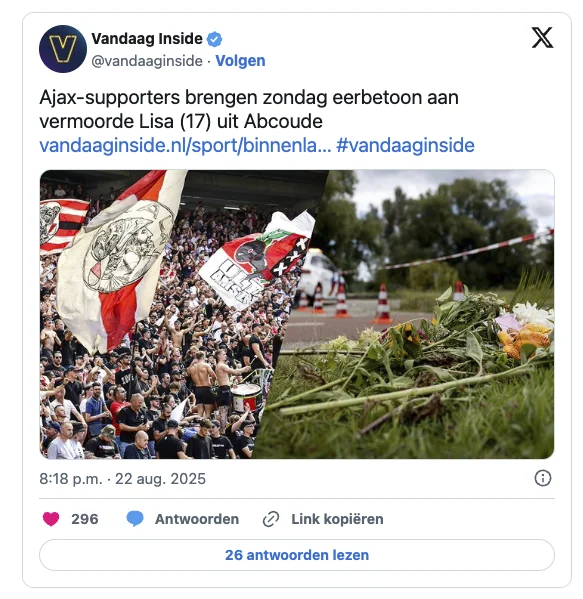Open the X logo link
This screenshot has width=583, height=599.
[x=542, y=37]
